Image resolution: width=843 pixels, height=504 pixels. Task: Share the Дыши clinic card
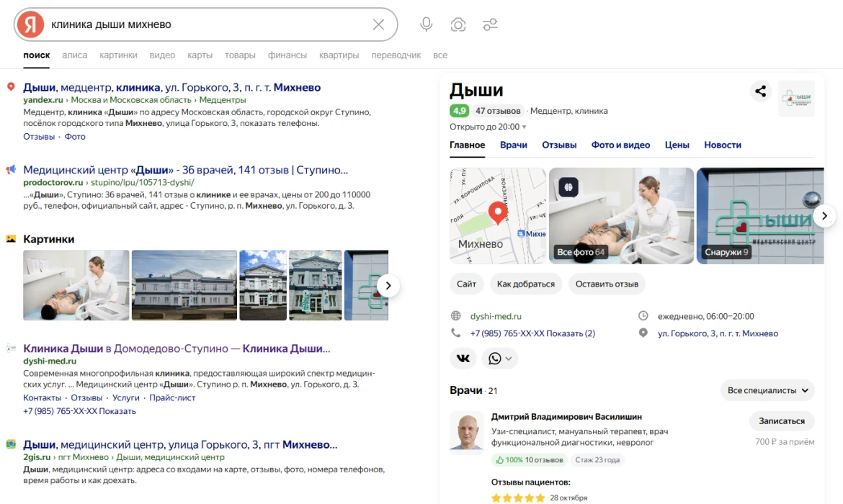click(x=761, y=91)
